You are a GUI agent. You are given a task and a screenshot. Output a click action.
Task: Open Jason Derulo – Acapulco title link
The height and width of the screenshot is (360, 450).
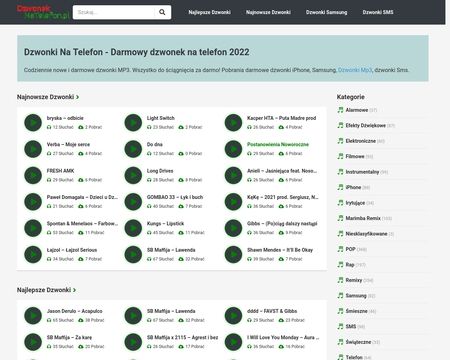click(75, 311)
